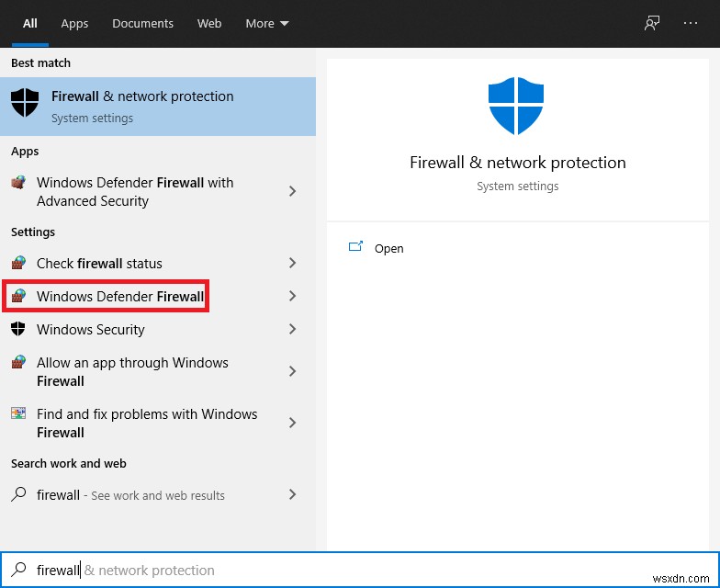Click the feedback icon in the top bar

(x=652, y=24)
